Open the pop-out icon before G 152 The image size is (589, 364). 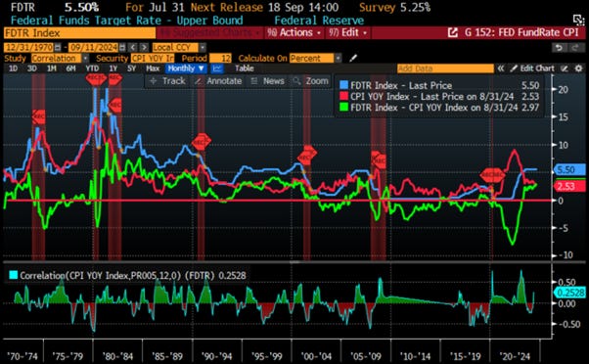coord(453,33)
